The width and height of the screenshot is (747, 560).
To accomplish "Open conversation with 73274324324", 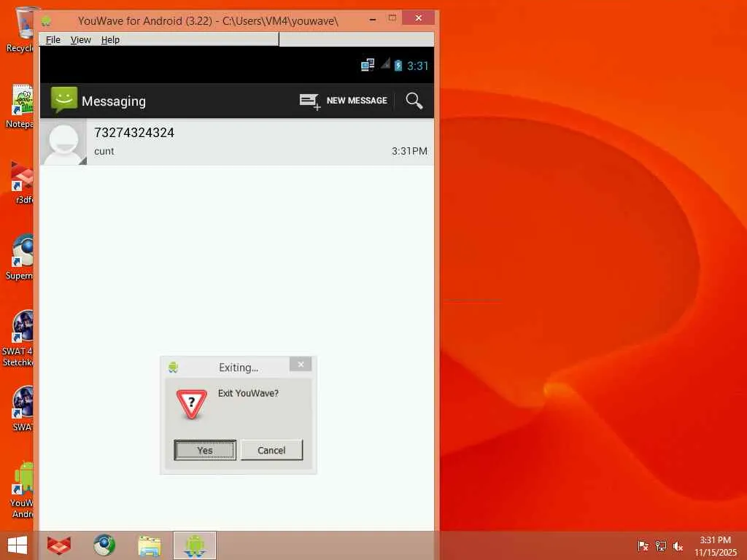I will [237, 142].
